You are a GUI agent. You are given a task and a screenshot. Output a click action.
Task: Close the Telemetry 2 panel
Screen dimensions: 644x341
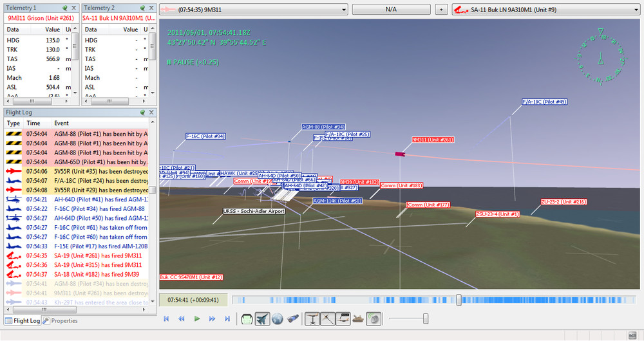[151, 8]
